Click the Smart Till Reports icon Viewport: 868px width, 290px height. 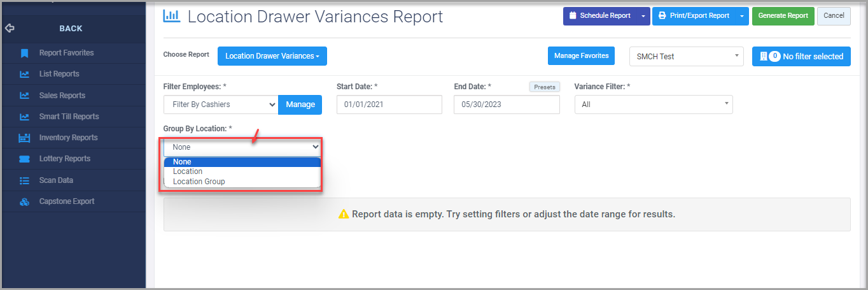point(24,117)
